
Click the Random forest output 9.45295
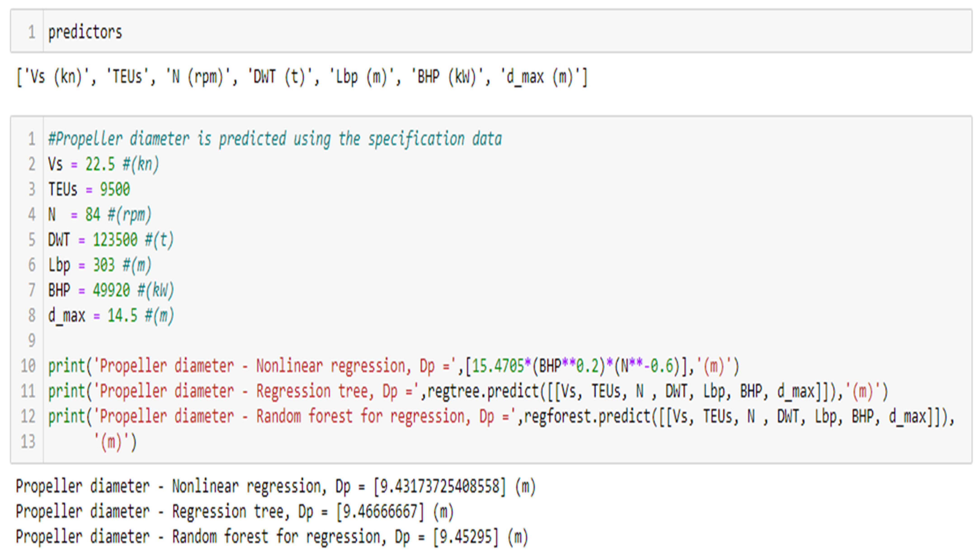coord(466,537)
